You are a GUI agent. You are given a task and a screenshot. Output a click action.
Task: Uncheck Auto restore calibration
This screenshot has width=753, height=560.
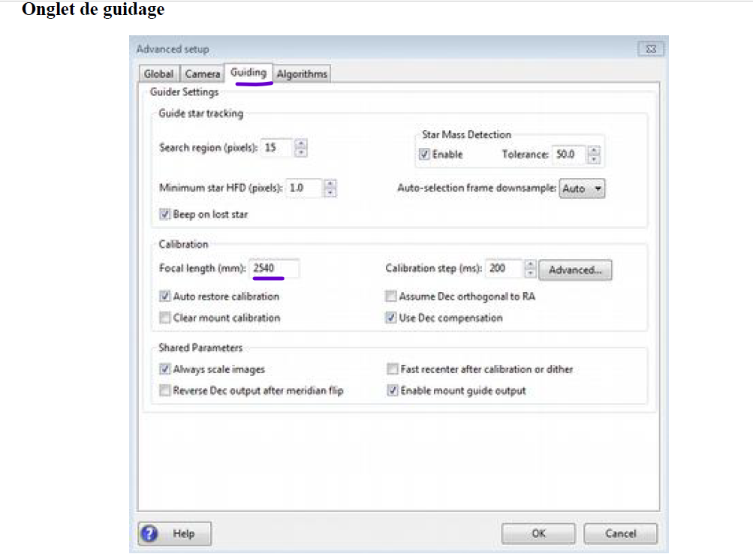pos(165,297)
